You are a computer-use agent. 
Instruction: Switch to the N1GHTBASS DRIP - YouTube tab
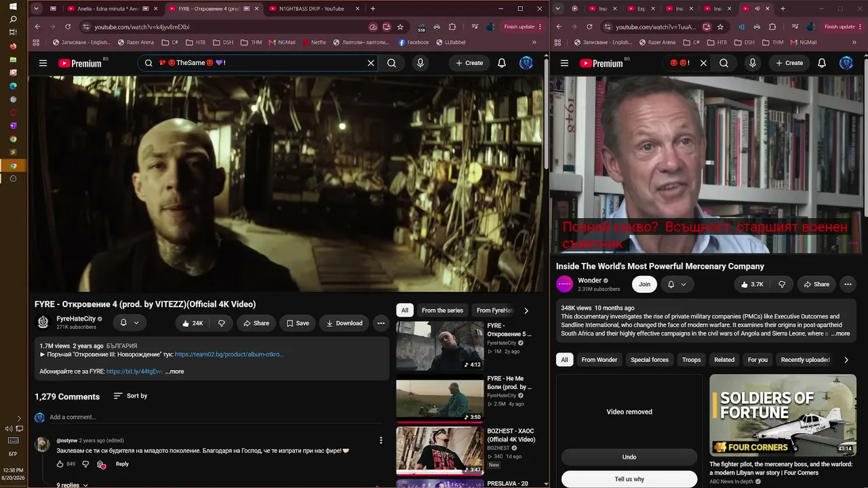[x=311, y=9]
